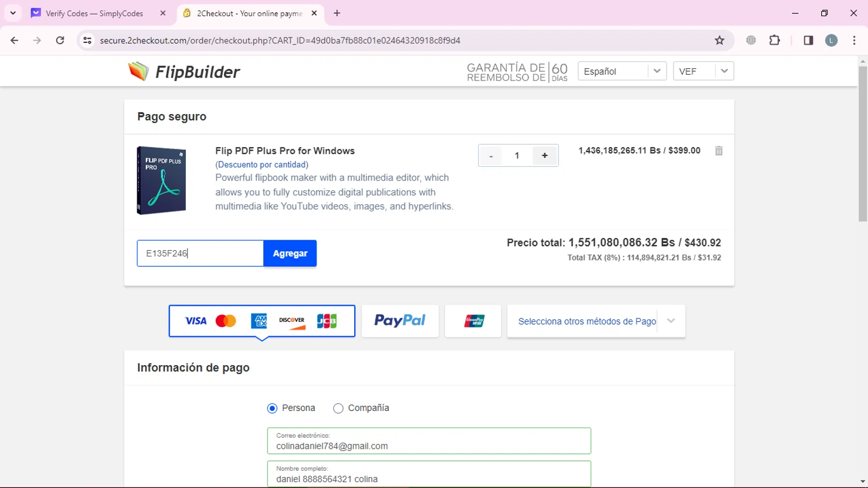Switch to the 2Checkout tab

[x=250, y=13]
